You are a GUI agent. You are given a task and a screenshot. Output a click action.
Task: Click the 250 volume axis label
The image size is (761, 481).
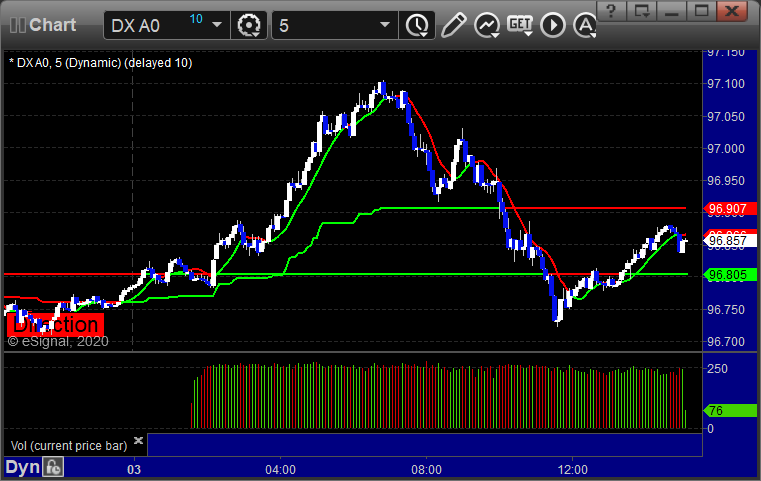click(717, 368)
